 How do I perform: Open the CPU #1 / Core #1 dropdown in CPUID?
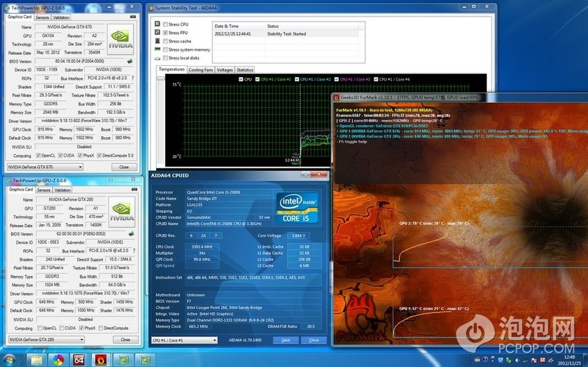pyautogui.click(x=185, y=341)
